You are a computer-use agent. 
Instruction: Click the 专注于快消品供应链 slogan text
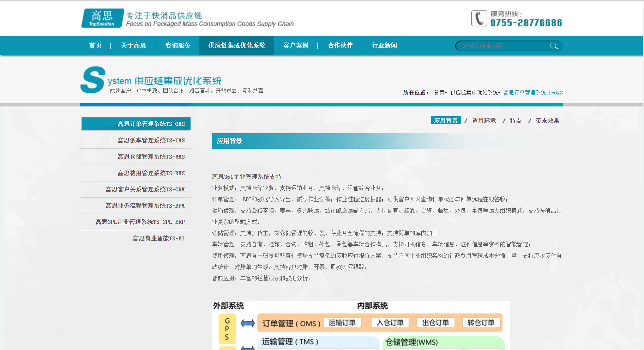164,16
